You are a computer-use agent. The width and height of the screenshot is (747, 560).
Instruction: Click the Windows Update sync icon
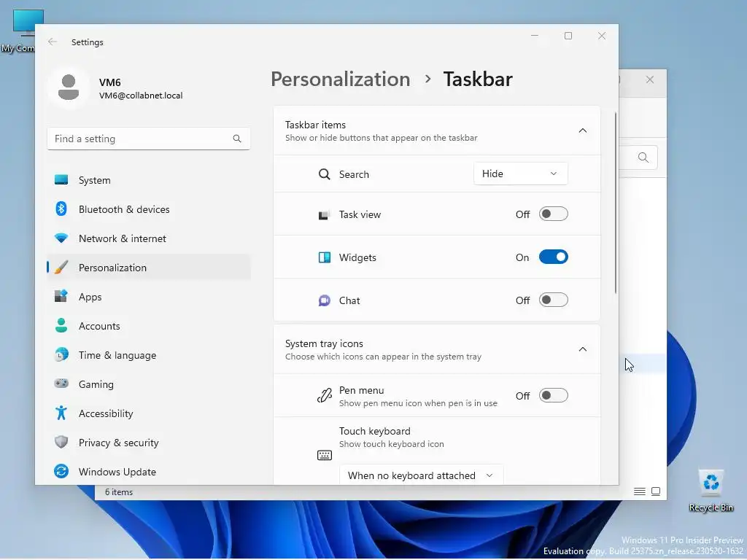pyautogui.click(x=61, y=472)
